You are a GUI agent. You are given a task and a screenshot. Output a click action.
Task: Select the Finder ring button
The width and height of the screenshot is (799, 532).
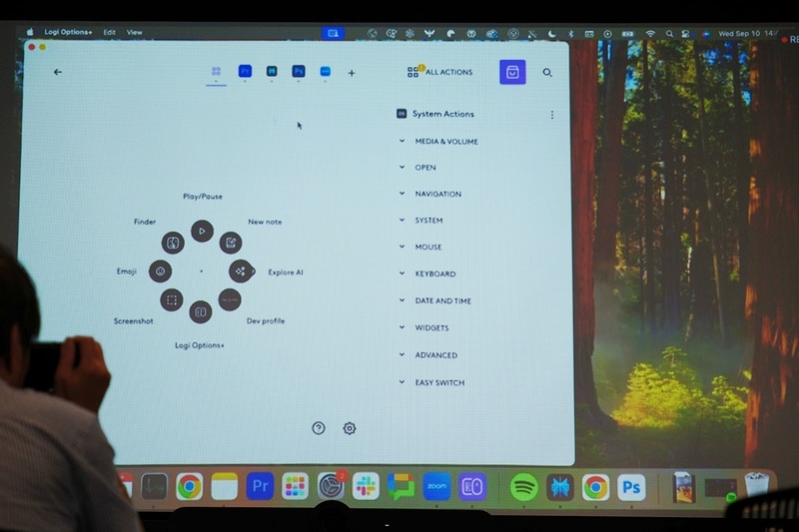click(173, 243)
